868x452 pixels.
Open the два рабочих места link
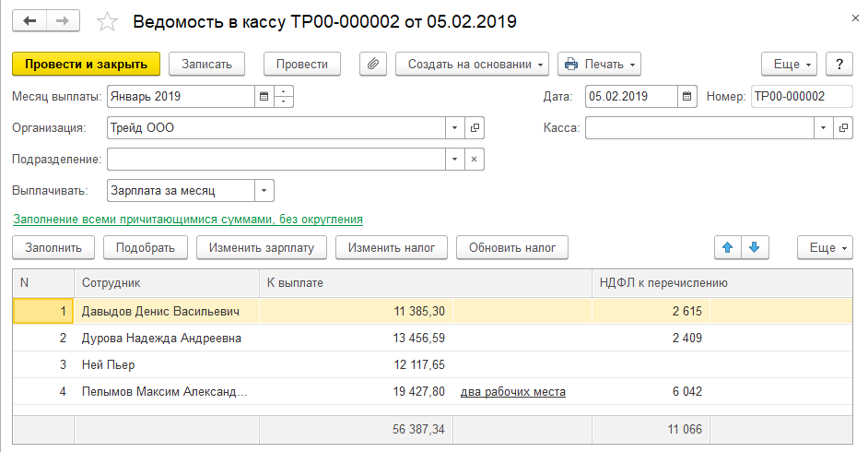coord(512,392)
